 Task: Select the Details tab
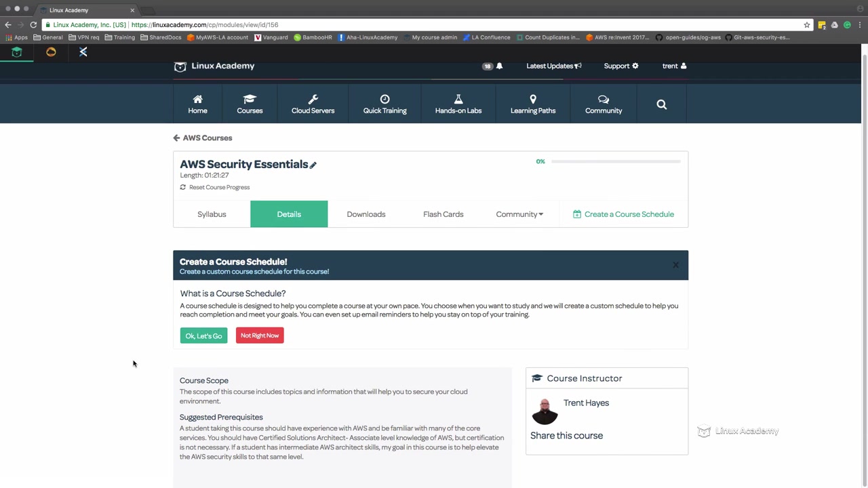289,214
